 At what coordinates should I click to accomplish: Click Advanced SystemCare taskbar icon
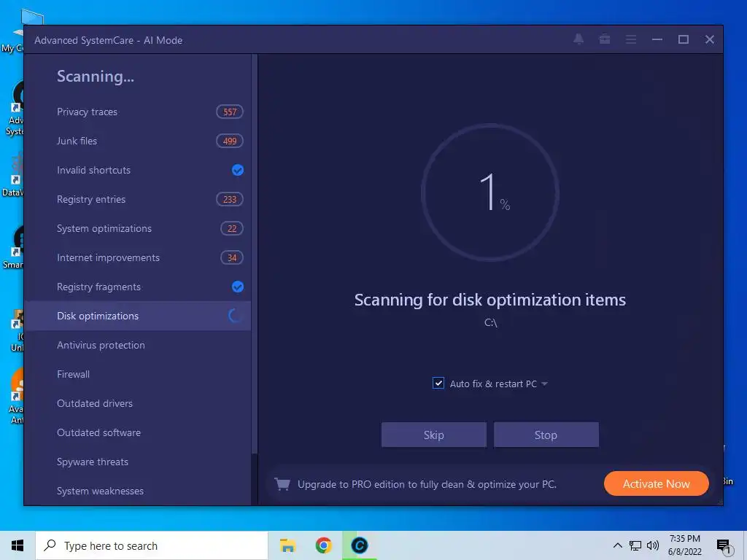359,545
